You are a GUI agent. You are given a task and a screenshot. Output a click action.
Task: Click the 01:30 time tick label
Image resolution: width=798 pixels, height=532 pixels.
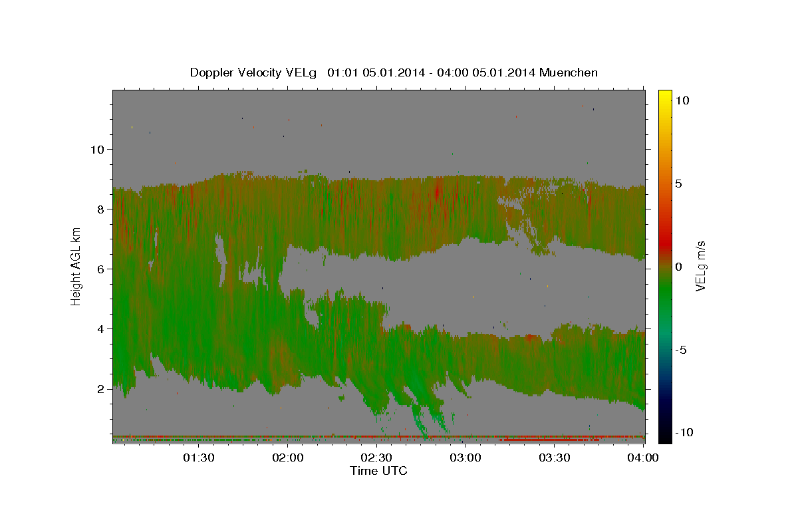click(x=199, y=458)
